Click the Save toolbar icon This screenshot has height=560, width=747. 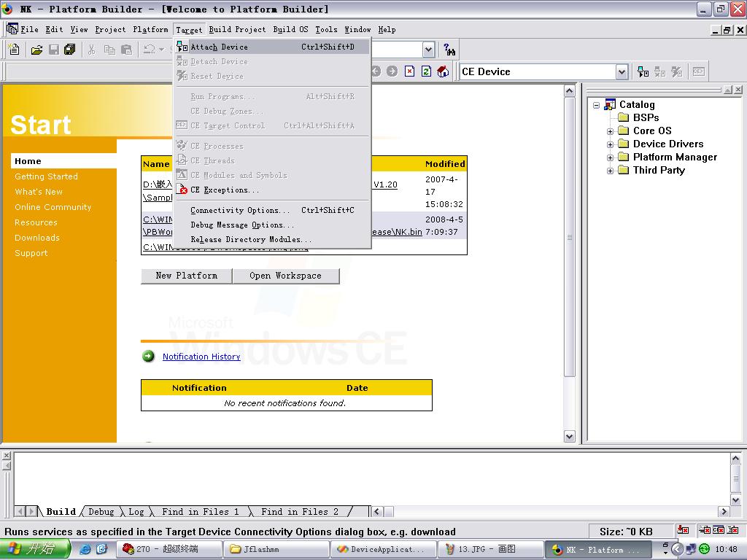pyautogui.click(x=54, y=50)
